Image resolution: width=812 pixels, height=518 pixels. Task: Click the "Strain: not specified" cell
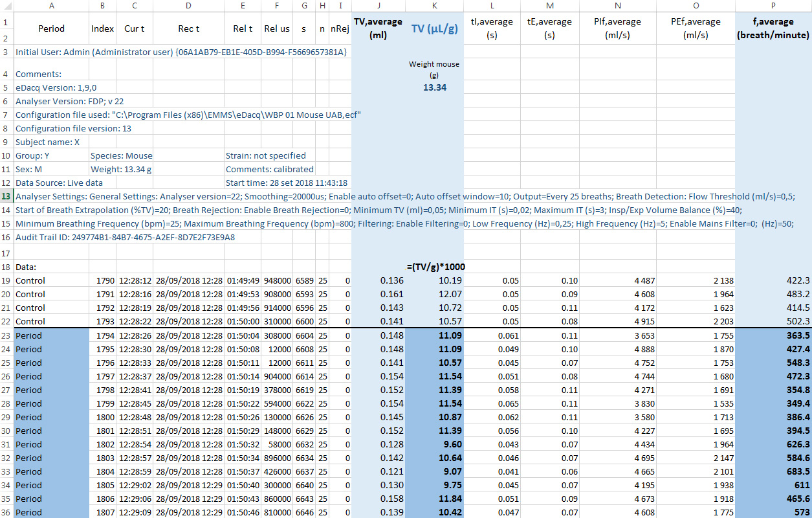(266, 155)
